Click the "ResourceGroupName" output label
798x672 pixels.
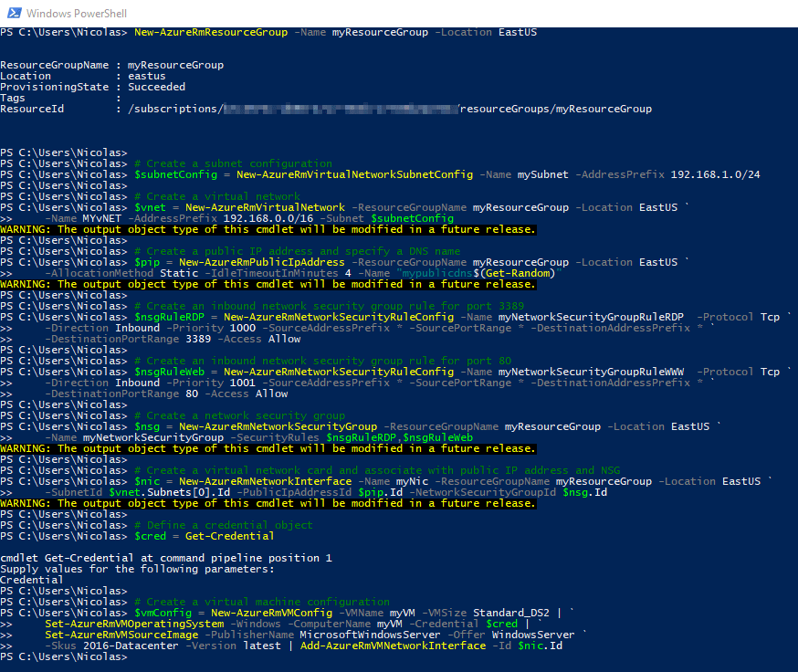pos(55,65)
